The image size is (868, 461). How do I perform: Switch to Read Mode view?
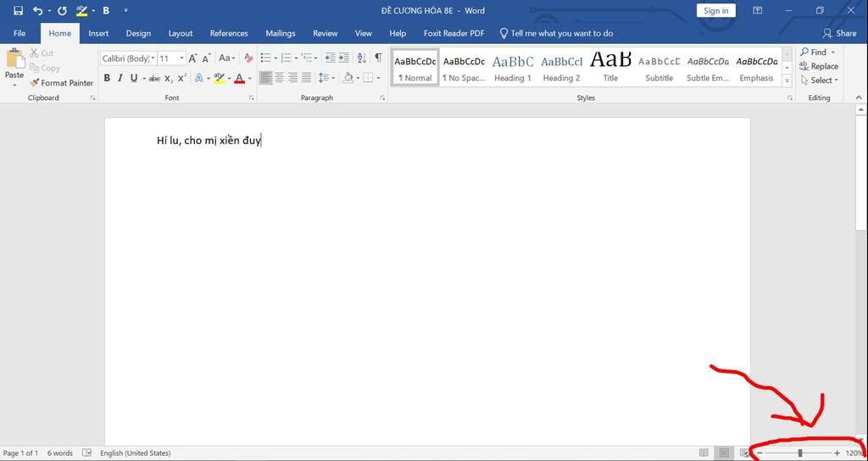coord(704,453)
